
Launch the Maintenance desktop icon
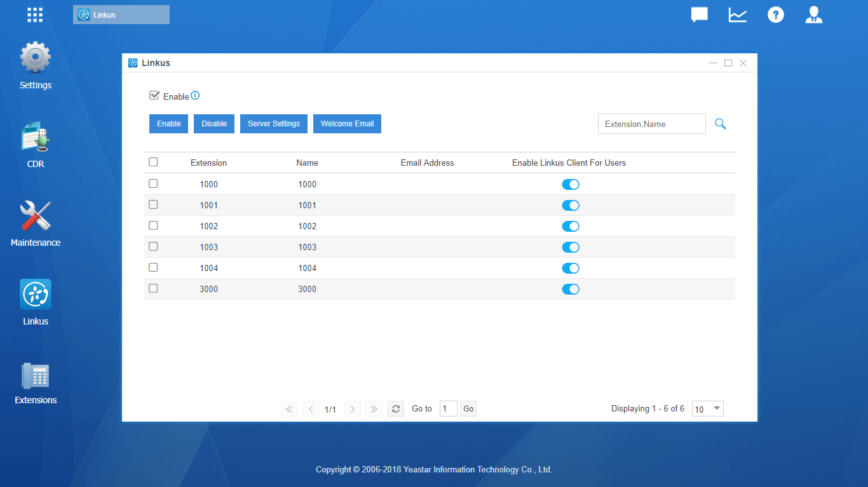coord(36,223)
